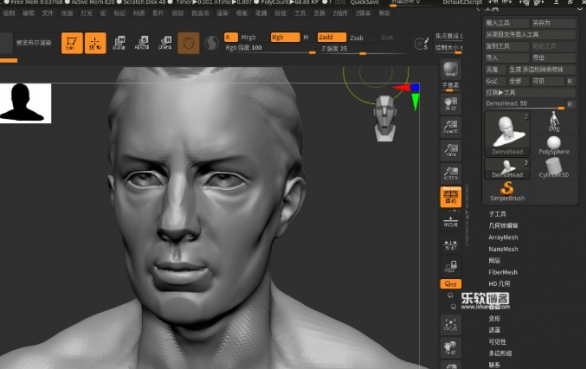Click the brown Gizmo 3D circle button

click(x=188, y=43)
